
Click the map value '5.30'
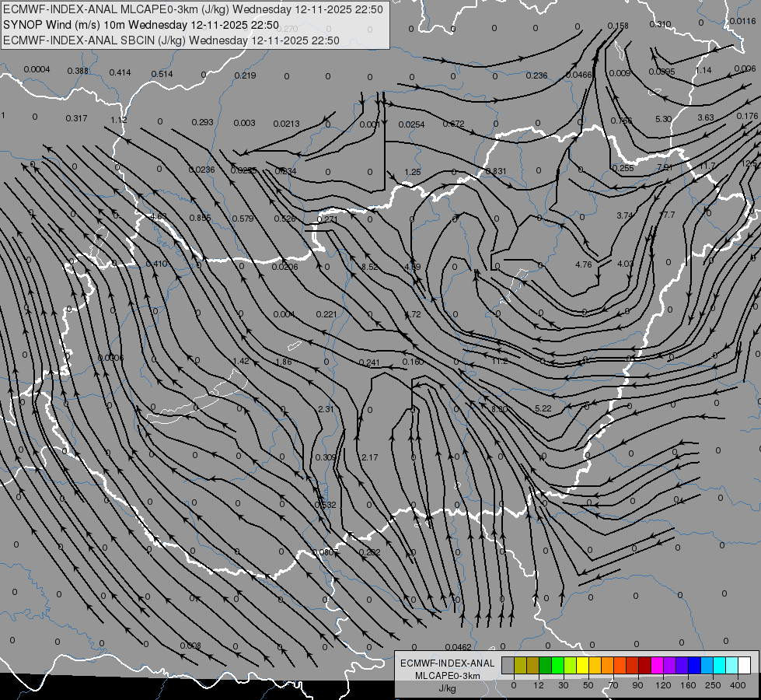664,119
